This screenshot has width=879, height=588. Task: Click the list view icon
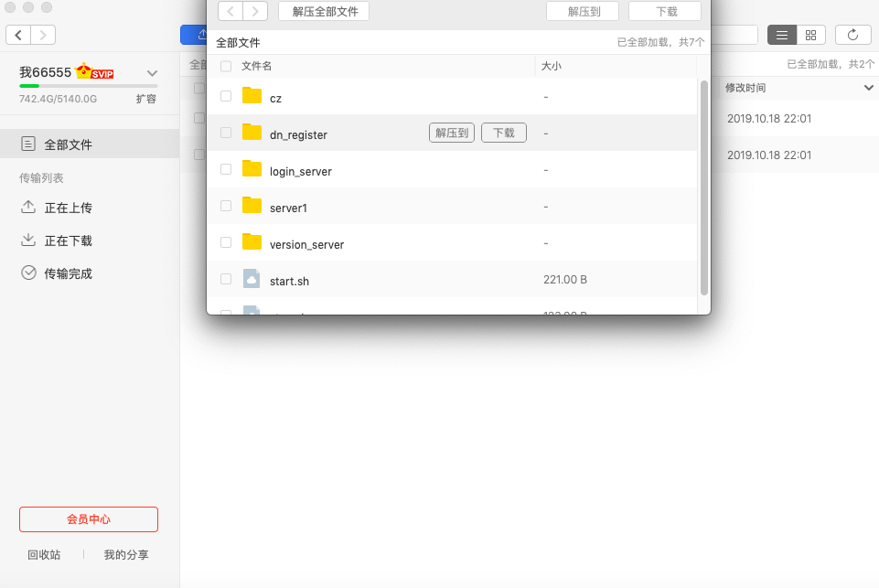(x=782, y=35)
